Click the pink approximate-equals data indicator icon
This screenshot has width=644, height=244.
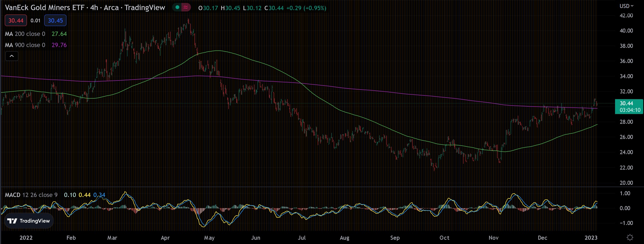186,7
